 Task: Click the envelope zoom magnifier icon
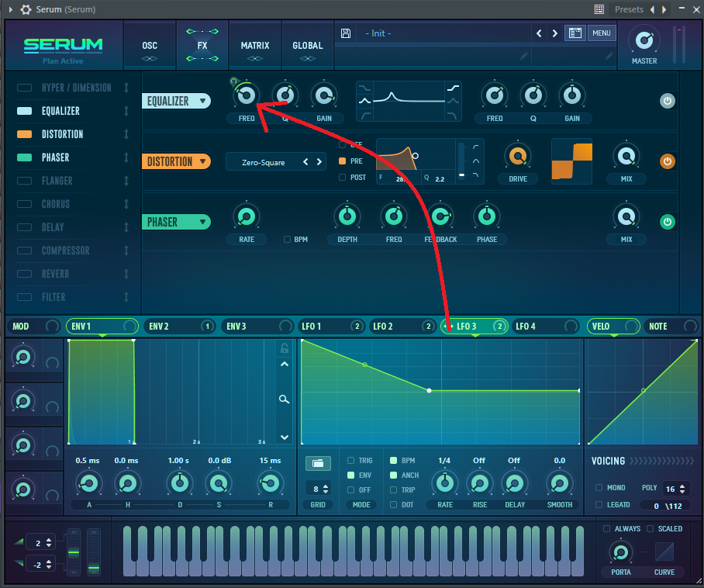coord(285,399)
